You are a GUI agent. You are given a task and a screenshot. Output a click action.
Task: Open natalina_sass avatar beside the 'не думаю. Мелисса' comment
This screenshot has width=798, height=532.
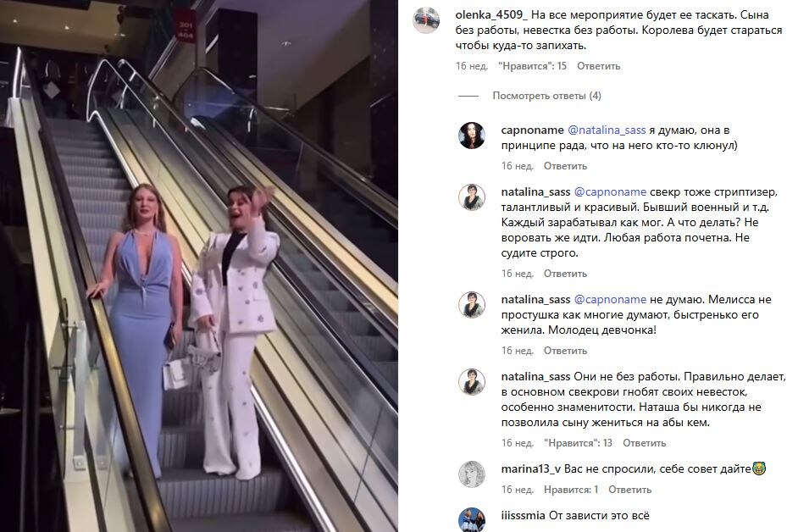pyautogui.click(x=472, y=305)
